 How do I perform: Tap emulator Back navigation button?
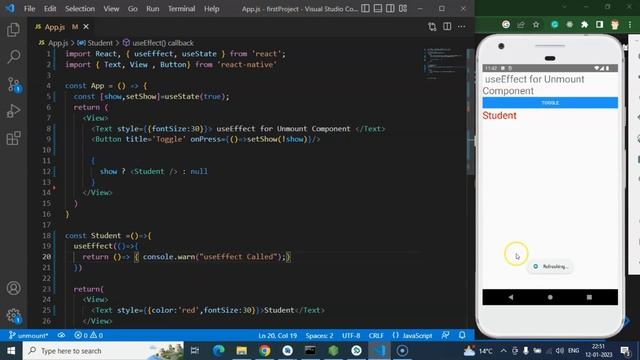click(511, 297)
